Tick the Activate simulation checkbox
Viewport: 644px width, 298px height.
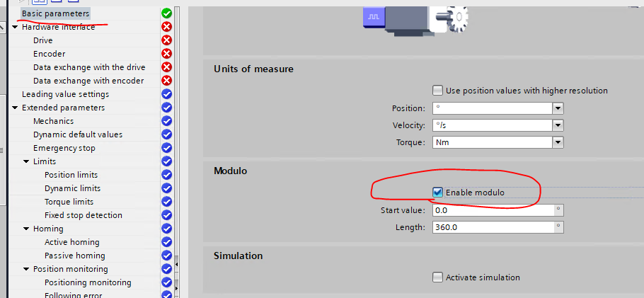click(437, 277)
